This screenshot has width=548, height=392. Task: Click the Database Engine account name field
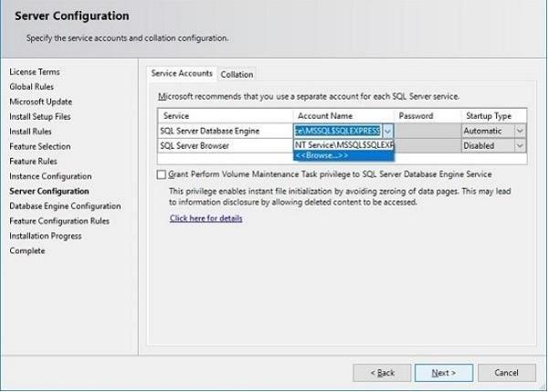[337, 131]
